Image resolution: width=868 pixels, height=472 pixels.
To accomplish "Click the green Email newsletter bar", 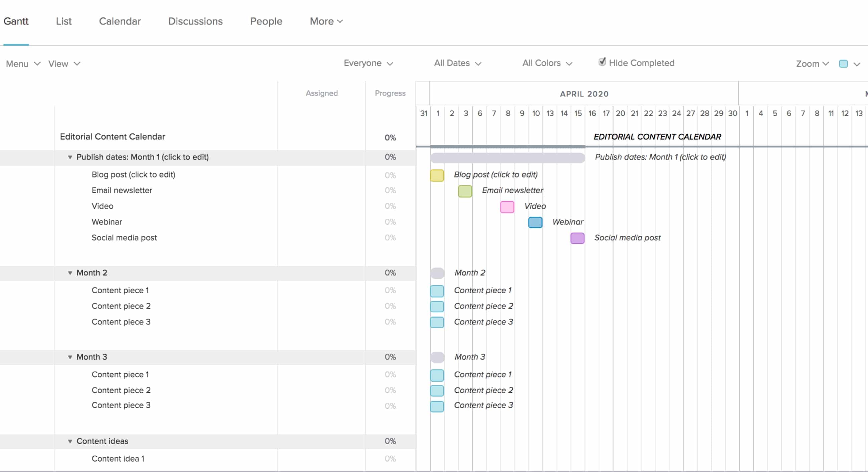I will pyautogui.click(x=465, y=191).
